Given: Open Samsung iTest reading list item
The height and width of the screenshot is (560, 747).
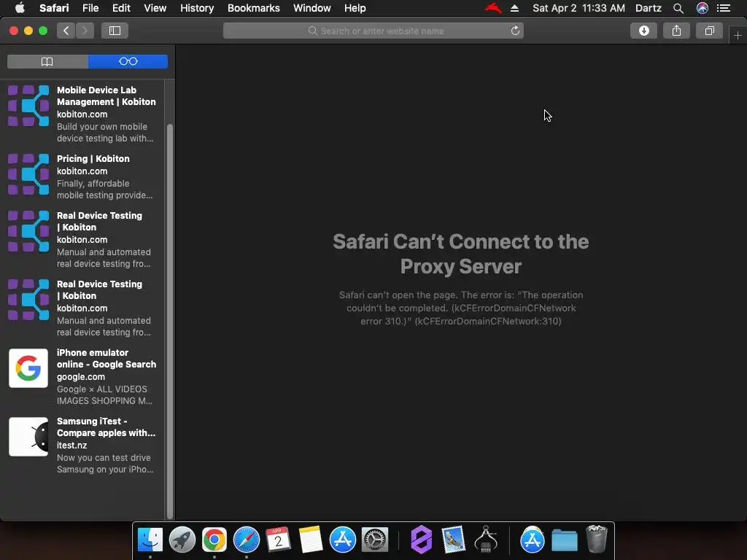Looking at the screenshot, I should click(82, 445).
